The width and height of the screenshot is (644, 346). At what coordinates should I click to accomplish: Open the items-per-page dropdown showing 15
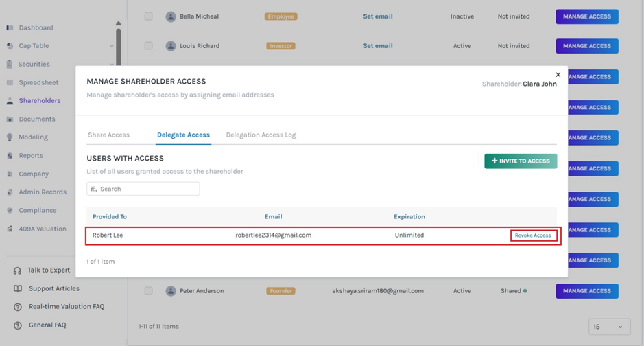click(610, 327)
